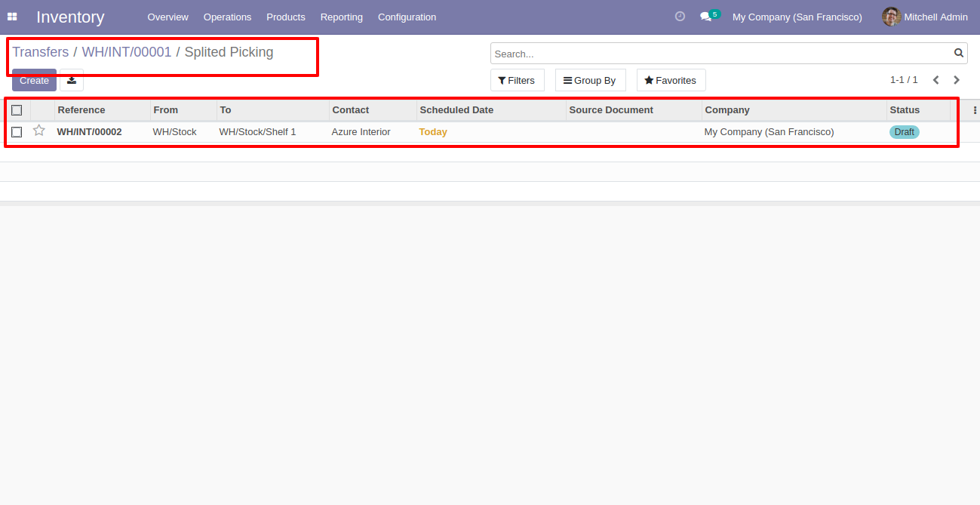Go back to Transfers breadcrumb
The height and width of the screenshot is (505, 980).
[x=40, y=52]
